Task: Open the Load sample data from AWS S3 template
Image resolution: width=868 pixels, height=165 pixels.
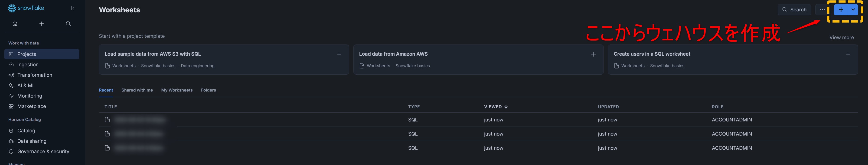Action: click(x=224, y=60)
